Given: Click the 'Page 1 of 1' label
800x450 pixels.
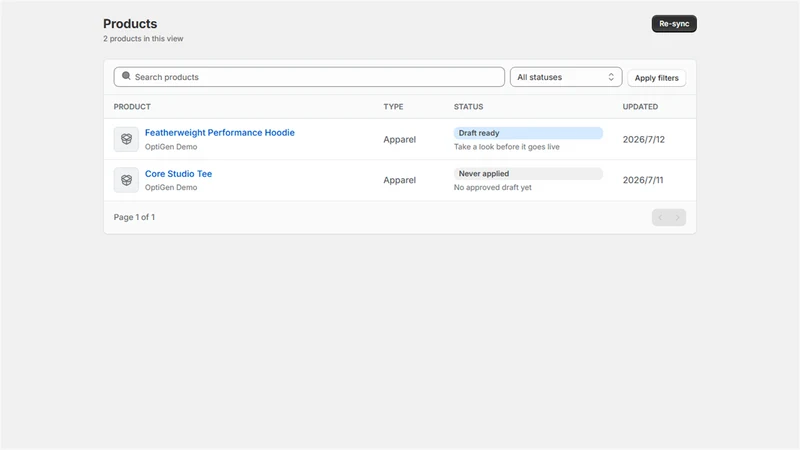Looking at the screenshot, I should pyautogui.click(x=134, y=217).
